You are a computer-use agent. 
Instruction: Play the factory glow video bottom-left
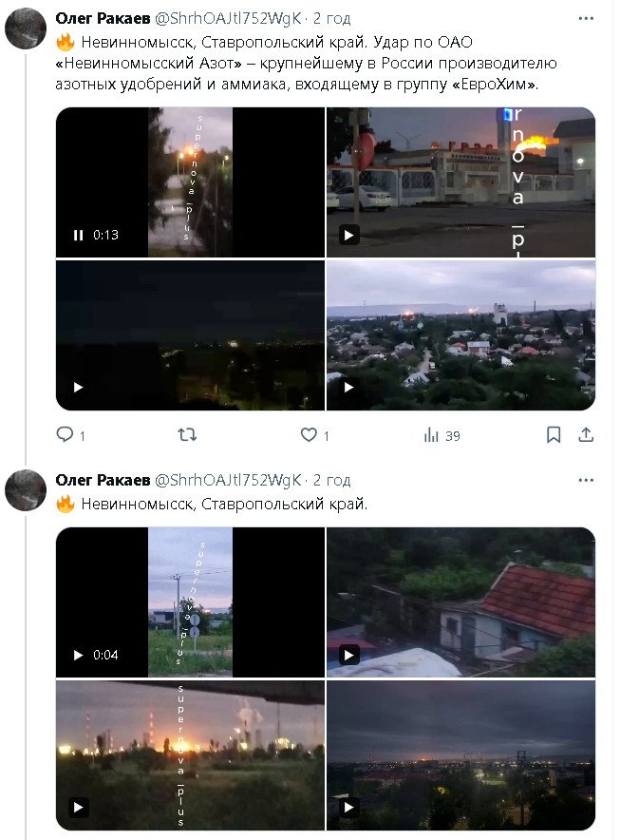click(78, 808)
